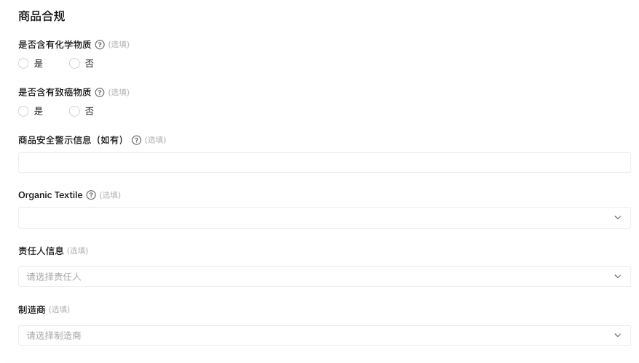Expand the Organic Textile dropdown
The image size is (639, 363).
pos(324,218)
